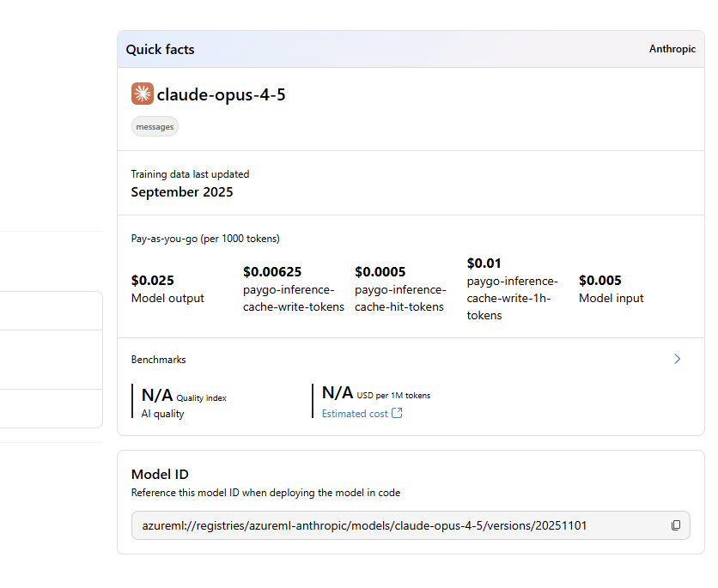Click the Claude starburst logo icon
Viewport: 718px width, 588px height.
tap(143, 94)
